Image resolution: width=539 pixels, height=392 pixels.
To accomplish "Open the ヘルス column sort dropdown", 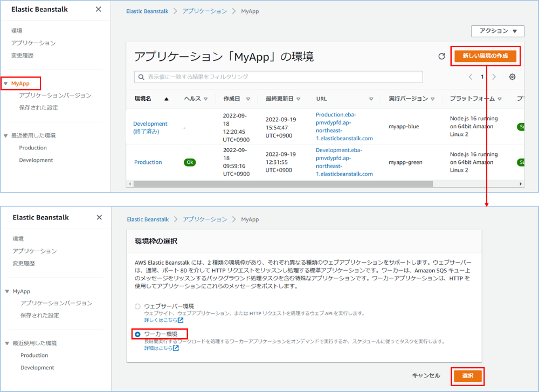I will [206, 99].
